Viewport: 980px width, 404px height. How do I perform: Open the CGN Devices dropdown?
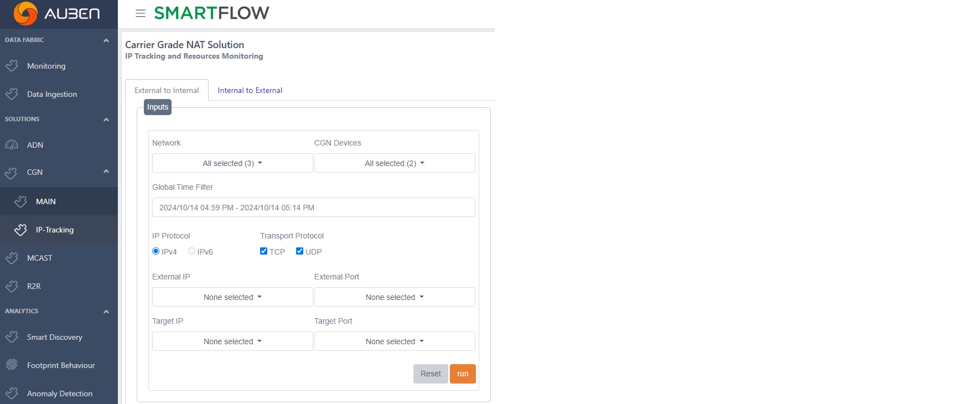coord(395,163)
